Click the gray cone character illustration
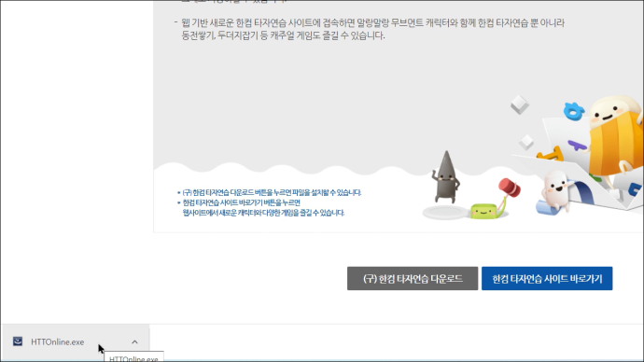 click(445, 177)
